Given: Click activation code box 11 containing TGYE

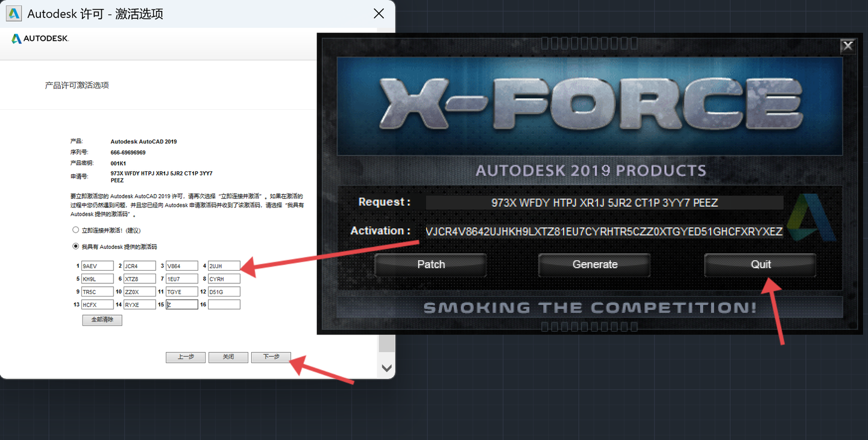Looking at the screenshot, I should click(182, 292).
